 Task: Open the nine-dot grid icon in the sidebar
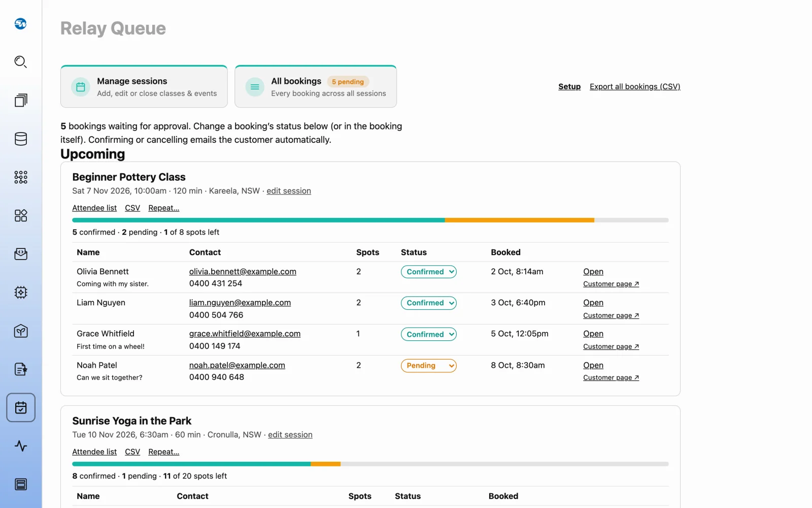(x=21, y=177)
